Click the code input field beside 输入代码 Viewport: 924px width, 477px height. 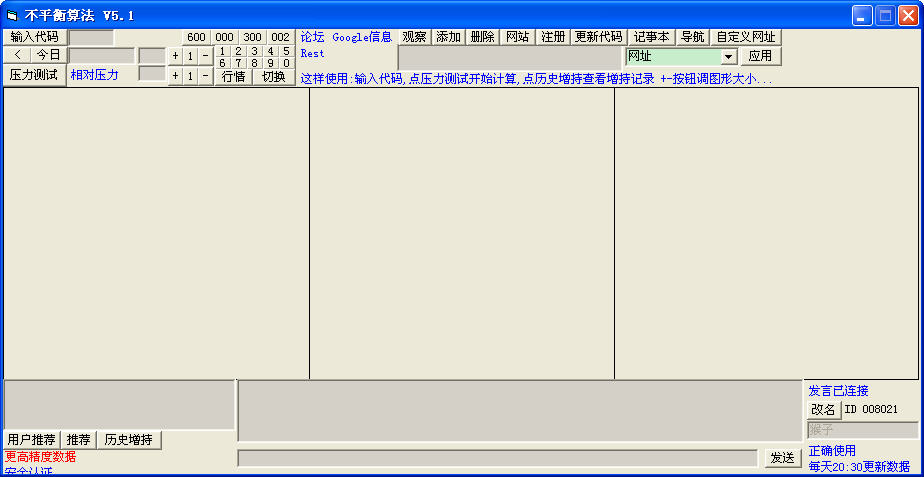(x=91, y=37)
